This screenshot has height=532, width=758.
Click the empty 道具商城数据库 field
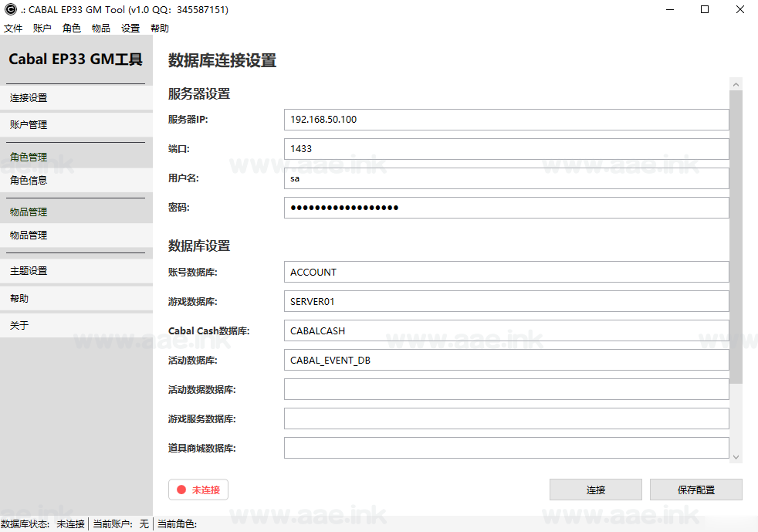point(506,448)
